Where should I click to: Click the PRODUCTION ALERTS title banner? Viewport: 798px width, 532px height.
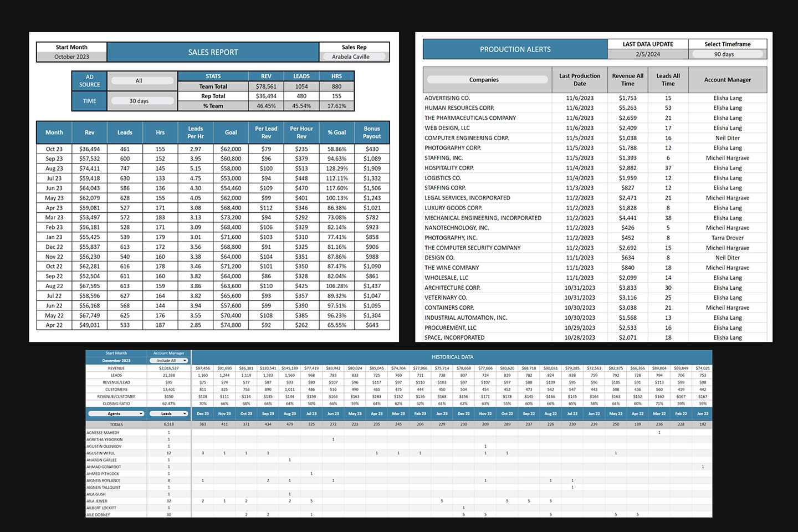[515, 49]
